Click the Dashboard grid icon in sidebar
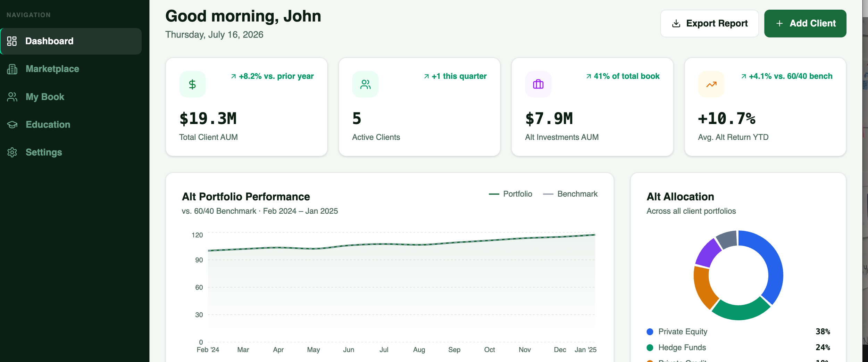 (x=12, y=41)
